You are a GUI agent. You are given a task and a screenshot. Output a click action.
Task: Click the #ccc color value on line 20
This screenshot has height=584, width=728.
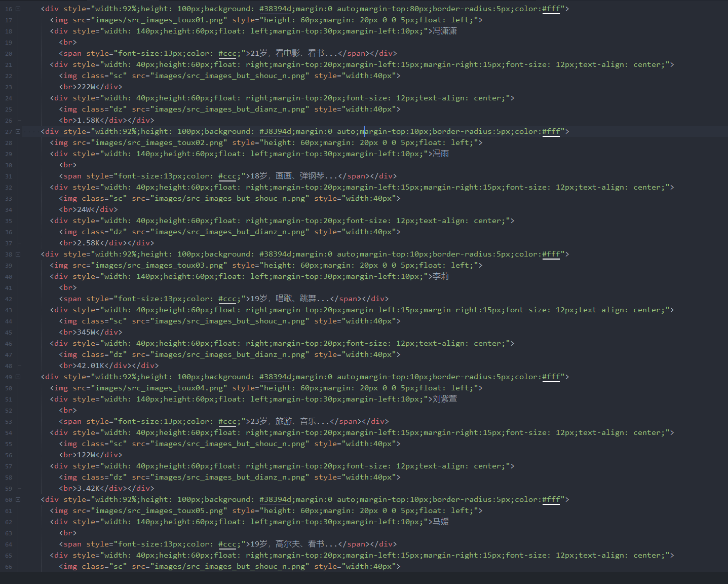point(227,53)
